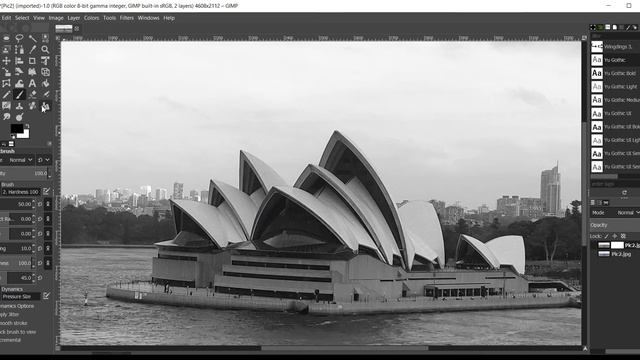Select the Color Picker eyedropper tool
Viewport: 640px width, 360px height.
(x=32, y=49)
